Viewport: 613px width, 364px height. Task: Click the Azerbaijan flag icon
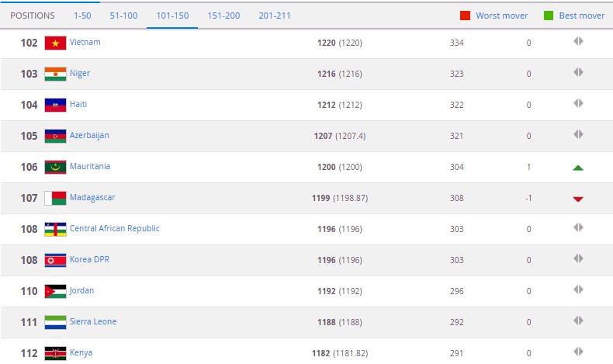click(55, 136)
